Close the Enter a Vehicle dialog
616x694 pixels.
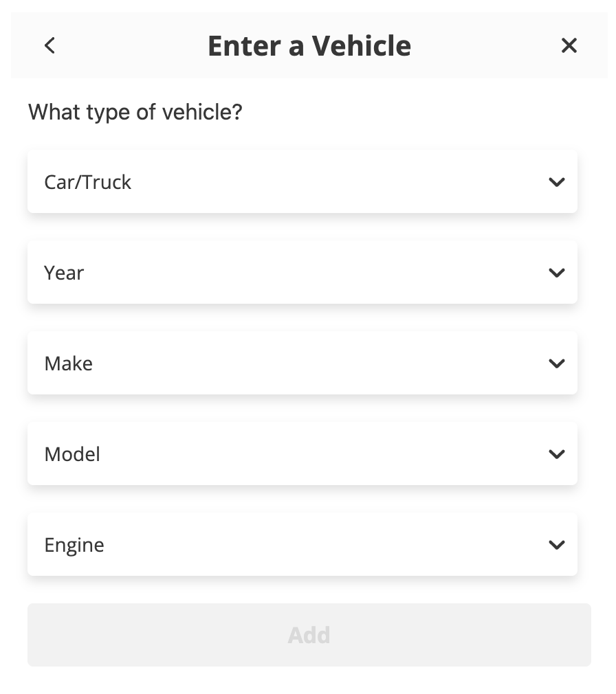(x=569, y=45)
